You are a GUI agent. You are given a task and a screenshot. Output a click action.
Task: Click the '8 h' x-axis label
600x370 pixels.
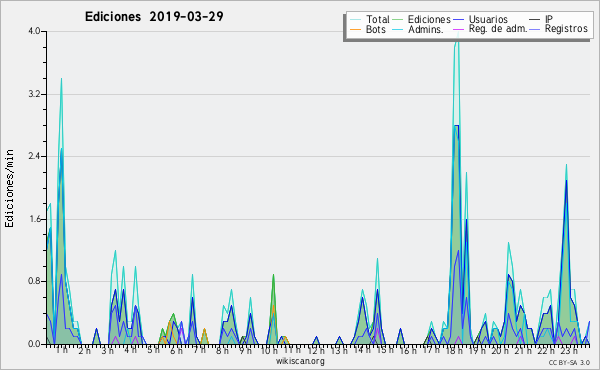(x=222, y=350)
